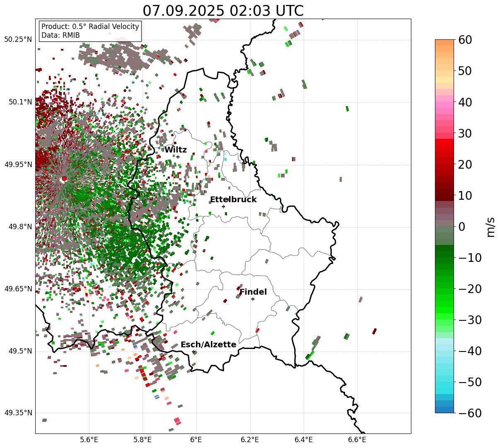Click the Product 0.5° Radial Velocity legend box
This screenshot has width=500, height=448.
click(90, 31)
